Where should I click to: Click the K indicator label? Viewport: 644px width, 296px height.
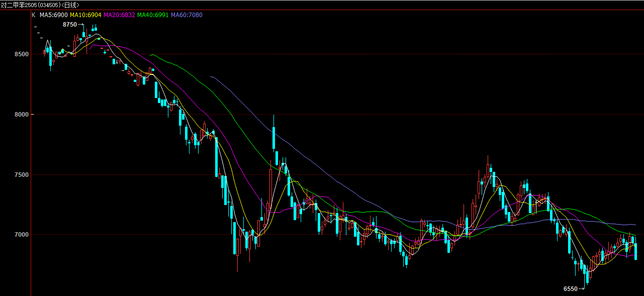click(x=34, y=15)
